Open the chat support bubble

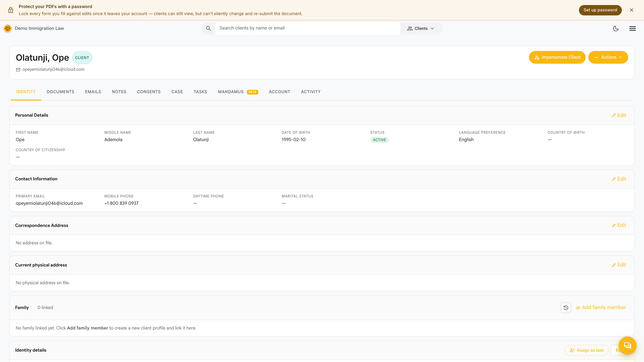627,346
